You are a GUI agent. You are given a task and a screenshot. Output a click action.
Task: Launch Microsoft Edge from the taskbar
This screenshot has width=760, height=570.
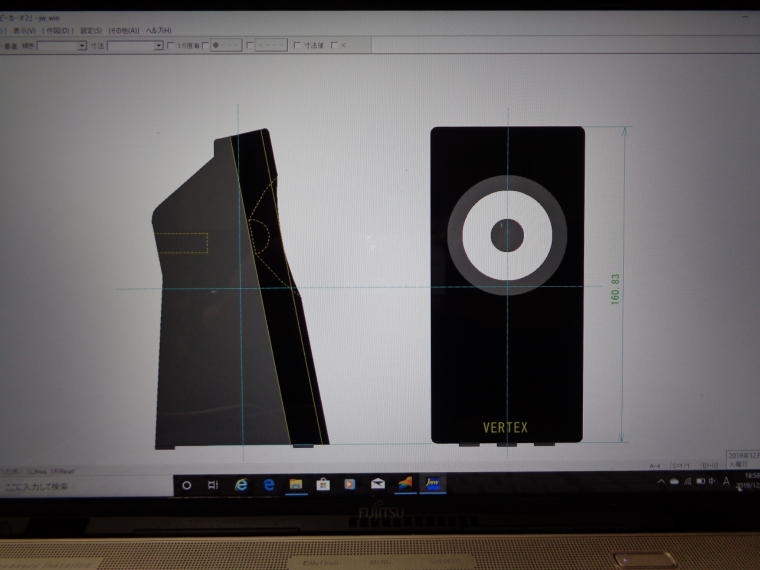(269, 484)
